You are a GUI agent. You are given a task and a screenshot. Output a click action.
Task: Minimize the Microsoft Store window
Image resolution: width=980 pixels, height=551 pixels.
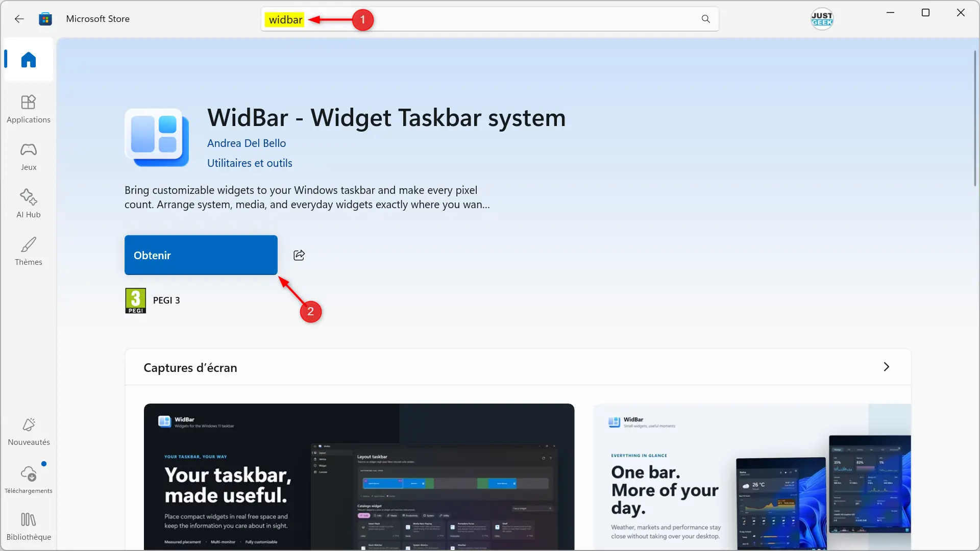click(x=891, y=13)
